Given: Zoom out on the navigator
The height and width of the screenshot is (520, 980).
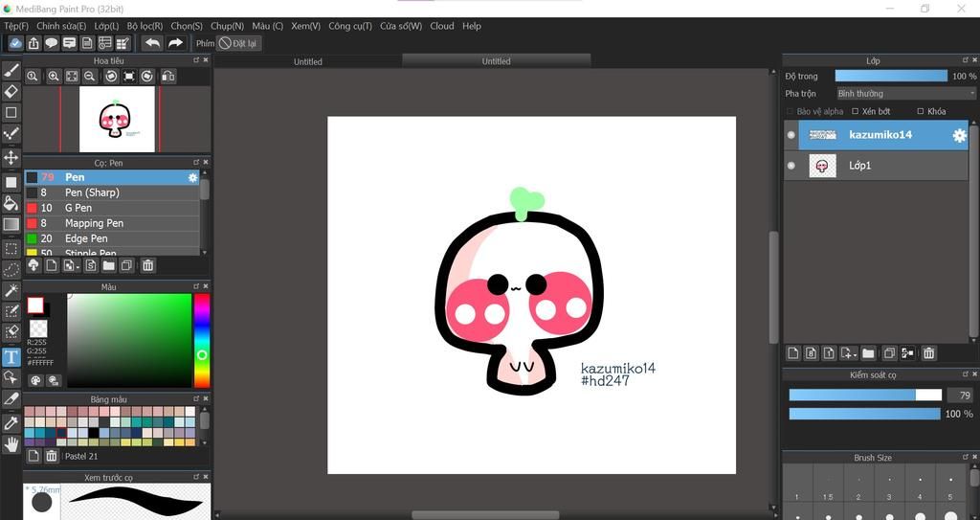Looking at the screenshot, I should 89,77.
